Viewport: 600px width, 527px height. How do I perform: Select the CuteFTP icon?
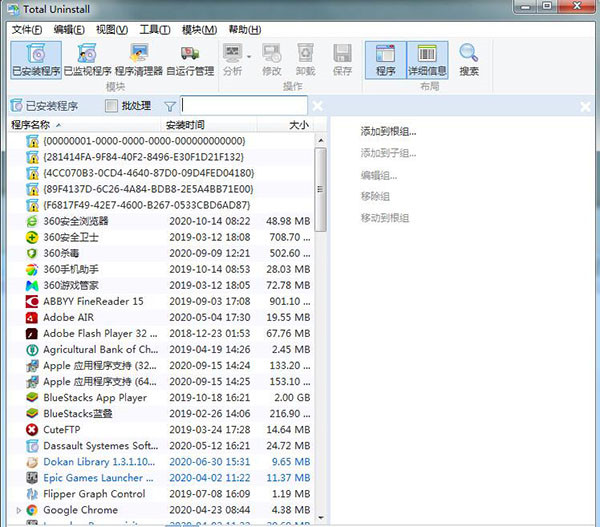(32, 430)
